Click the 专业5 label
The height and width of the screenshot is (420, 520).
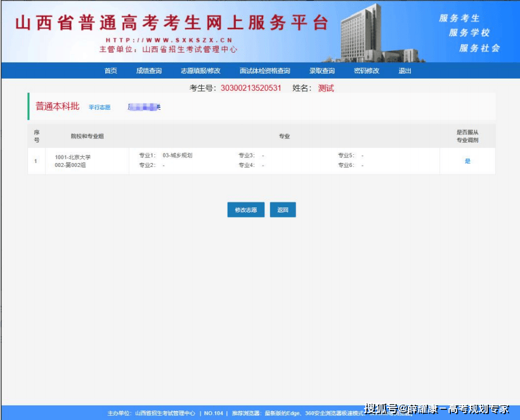click(346, 155)
